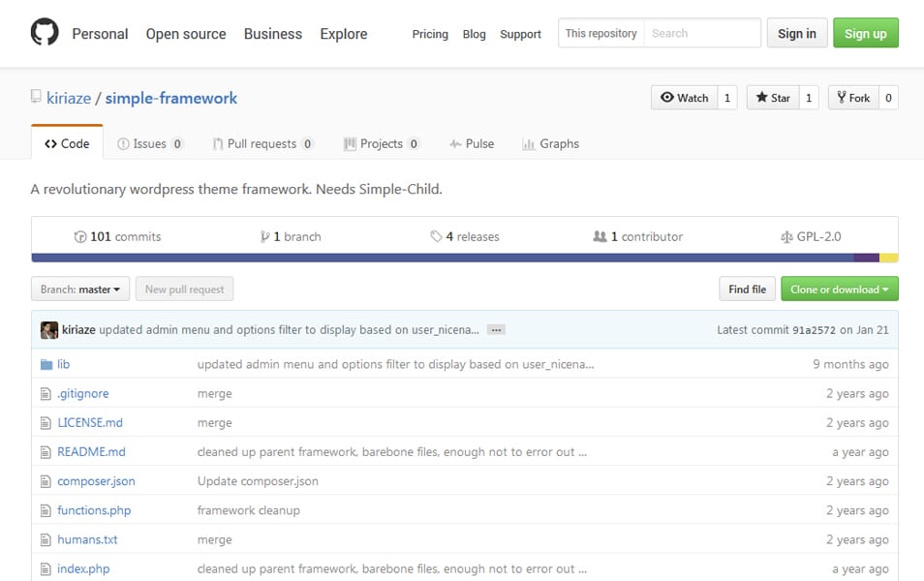Open the commits history via commits icon

[81, 236]
